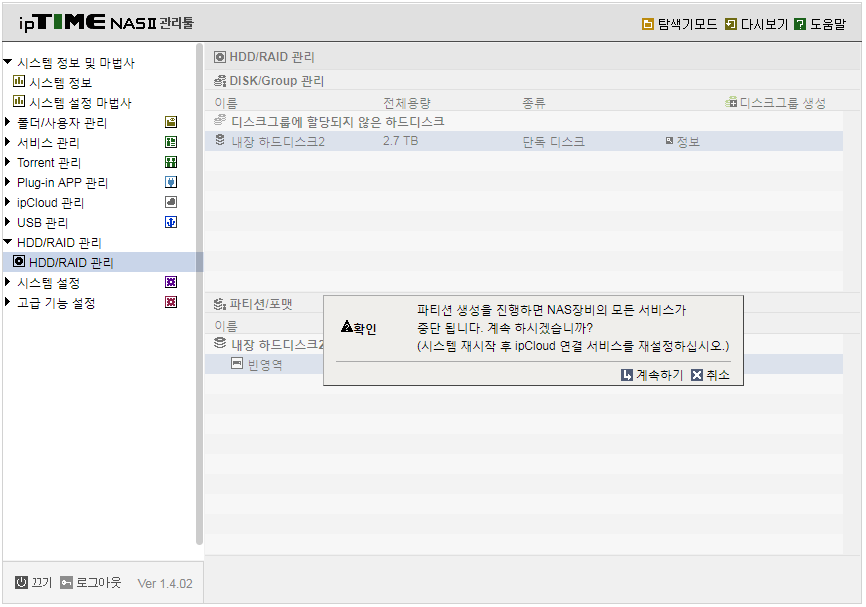
Task: Click the ipTIME NAS II logo
Action: (x=106, y=23)
